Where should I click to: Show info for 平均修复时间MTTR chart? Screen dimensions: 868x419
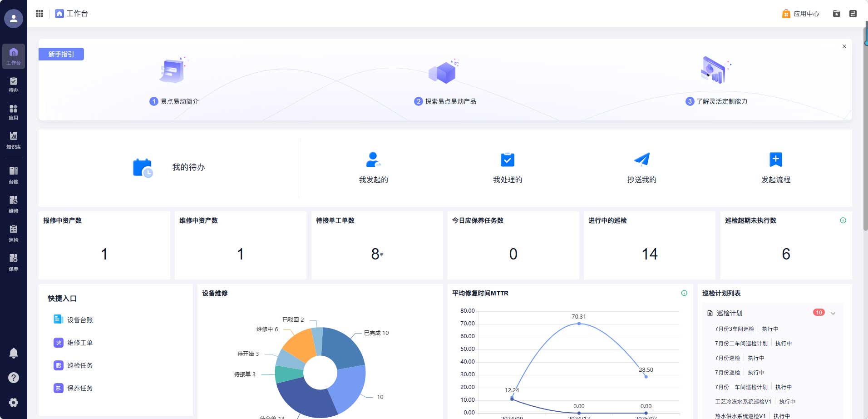684,293
